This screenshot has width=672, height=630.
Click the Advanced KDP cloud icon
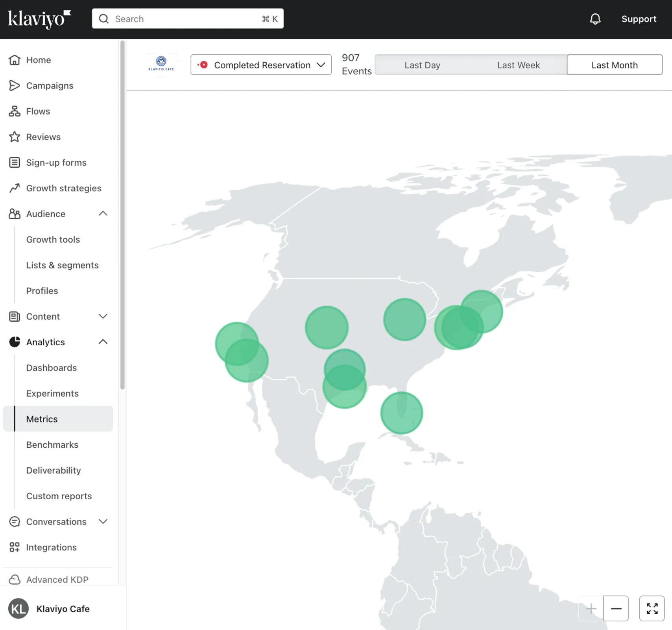pos(15,580)
